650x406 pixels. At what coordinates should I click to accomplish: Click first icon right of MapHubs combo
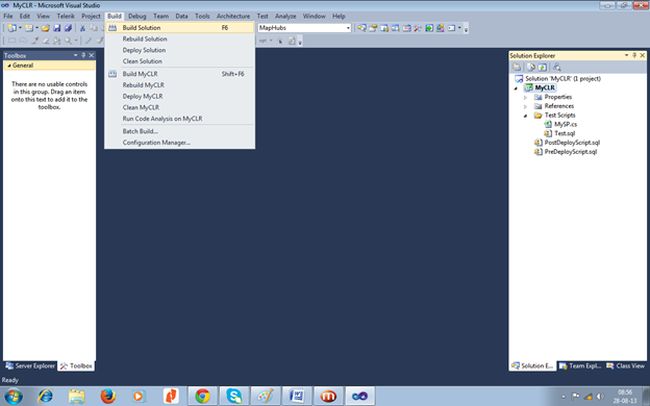pyautogui.click(x=362, y=28)
